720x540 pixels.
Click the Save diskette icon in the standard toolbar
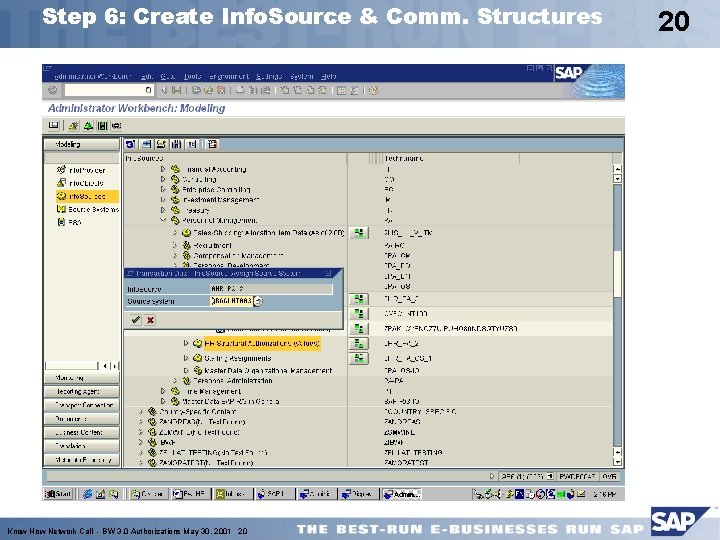(x=176, y=90)
